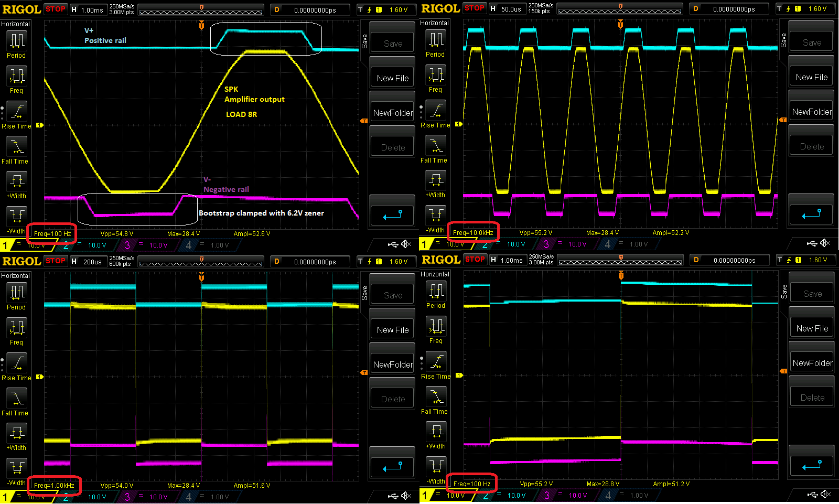Click Delete in the bottom-right scope menu
Viewport: 839px width, 504px height.
(812, 398)
